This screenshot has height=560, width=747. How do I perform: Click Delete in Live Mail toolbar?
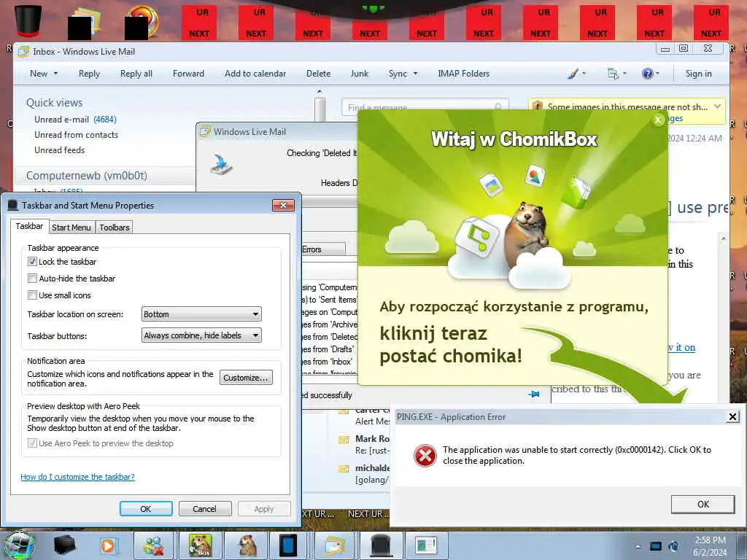click(318, 74)
